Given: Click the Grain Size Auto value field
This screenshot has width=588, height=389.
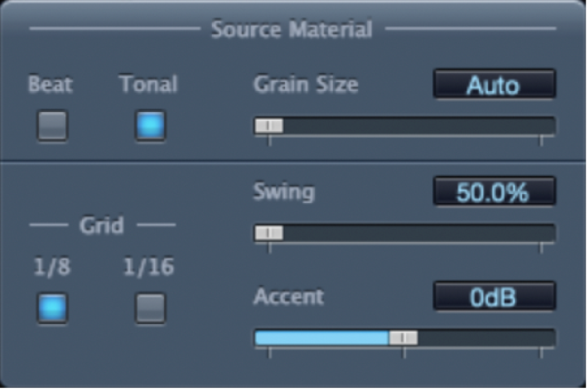Looking at the screenshot, I should click(x=493, y=86).
